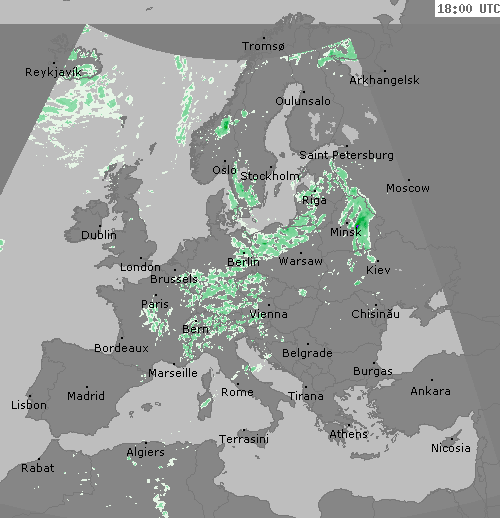Select the Dublin city label
The image size is (500, 518).
[x=99, y=235]
